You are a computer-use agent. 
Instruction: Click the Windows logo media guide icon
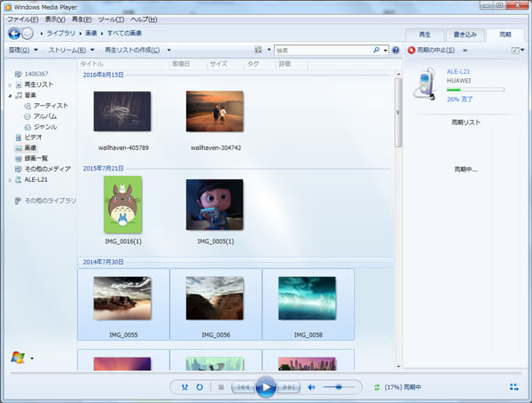pyautogui.click(x=18, y=358)
